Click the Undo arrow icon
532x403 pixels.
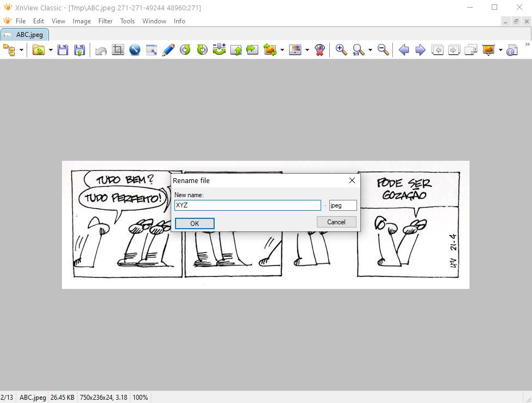(x=101, y=50)
